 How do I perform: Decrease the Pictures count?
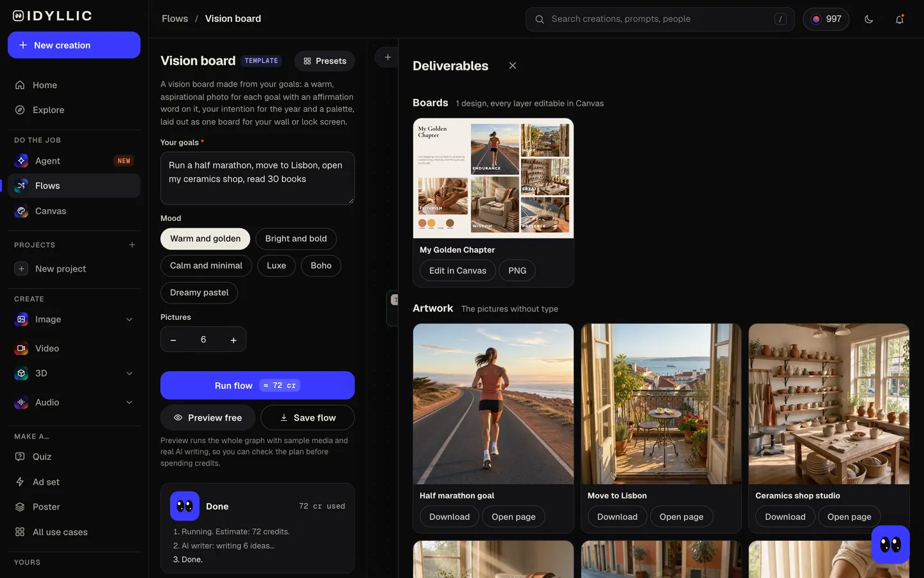click(173, 340)
